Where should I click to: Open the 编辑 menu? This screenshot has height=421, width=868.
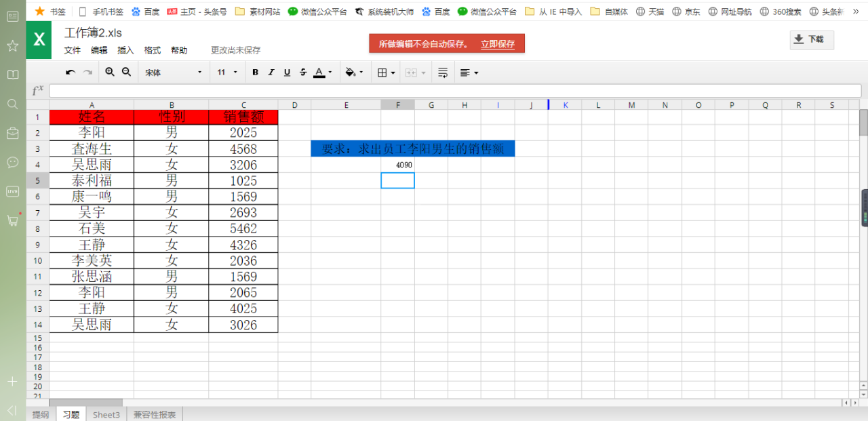point(99,50)
